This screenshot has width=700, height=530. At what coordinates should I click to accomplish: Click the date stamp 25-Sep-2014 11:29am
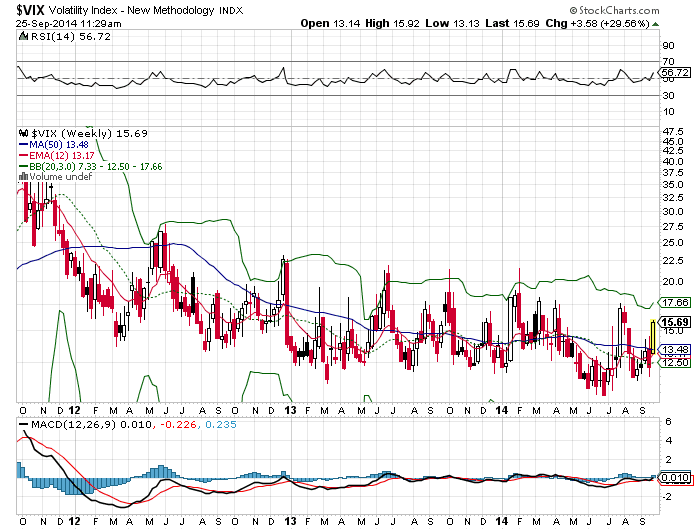pos(68,24)
